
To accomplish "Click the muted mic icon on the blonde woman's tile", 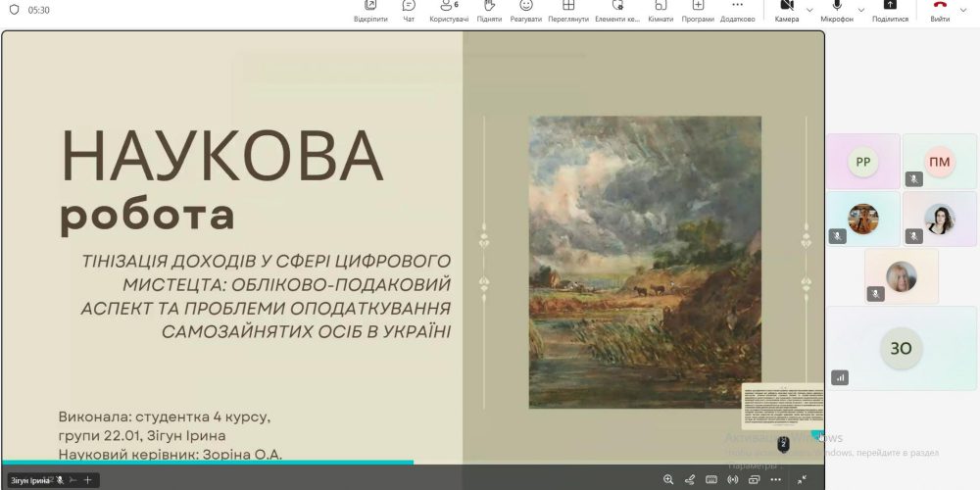I will click(875, 294).
